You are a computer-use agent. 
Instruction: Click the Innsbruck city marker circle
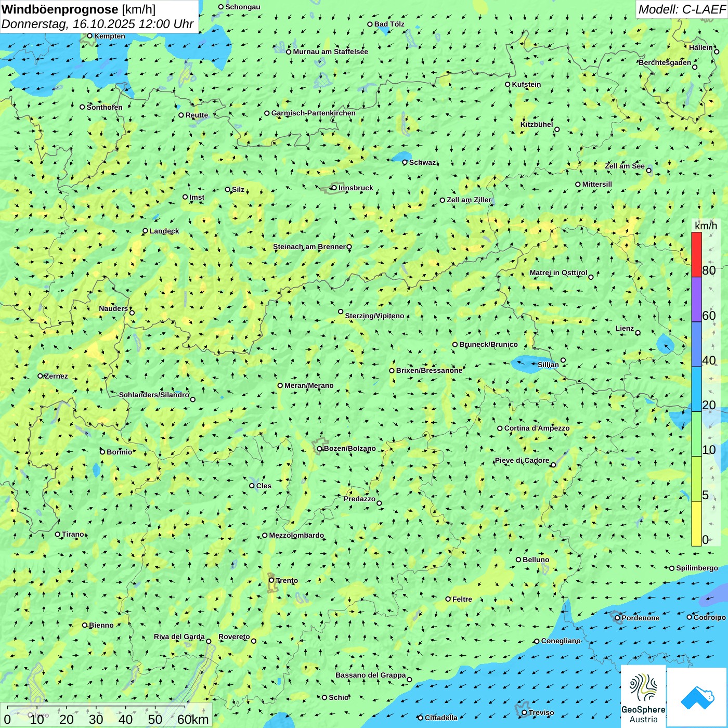click(x=334, y=188)
